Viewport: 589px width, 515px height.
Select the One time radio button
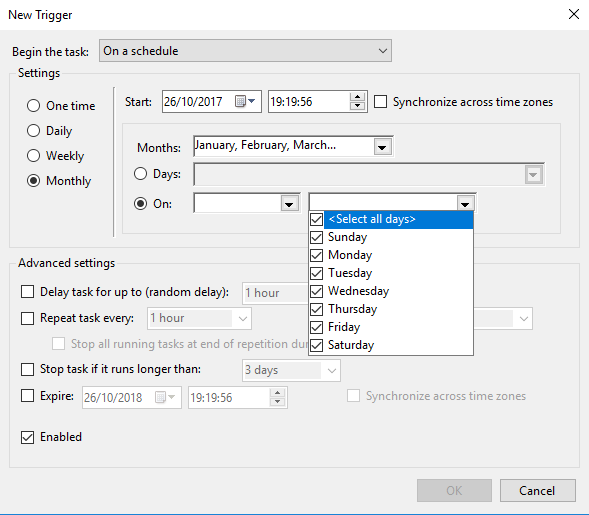33,106
